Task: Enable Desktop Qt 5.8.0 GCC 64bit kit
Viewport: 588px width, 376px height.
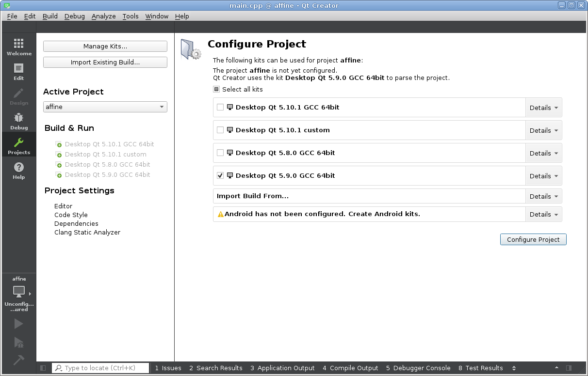Action: [x=220, y=153]
